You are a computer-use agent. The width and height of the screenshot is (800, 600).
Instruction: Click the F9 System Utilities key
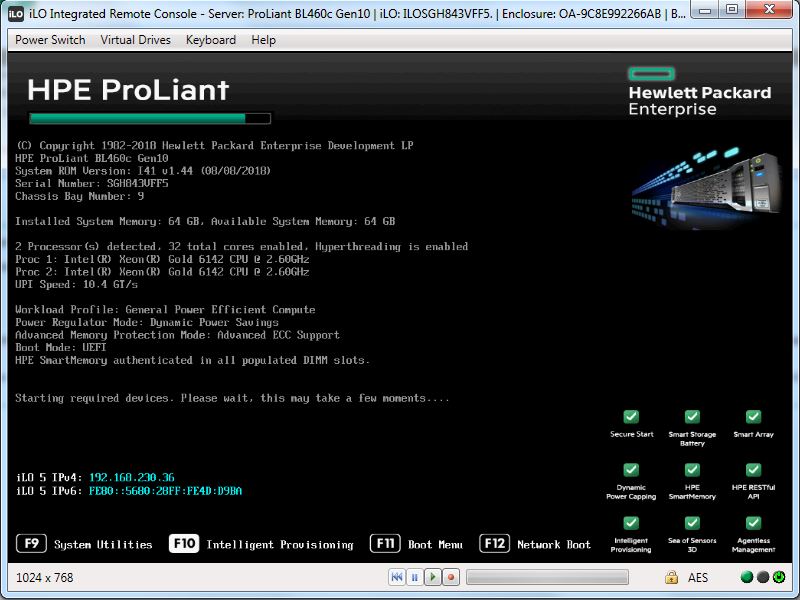32,543
